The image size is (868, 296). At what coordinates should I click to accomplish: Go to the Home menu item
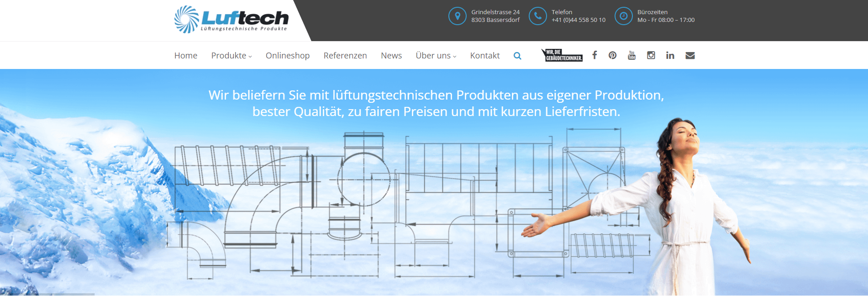pos(186,56)
